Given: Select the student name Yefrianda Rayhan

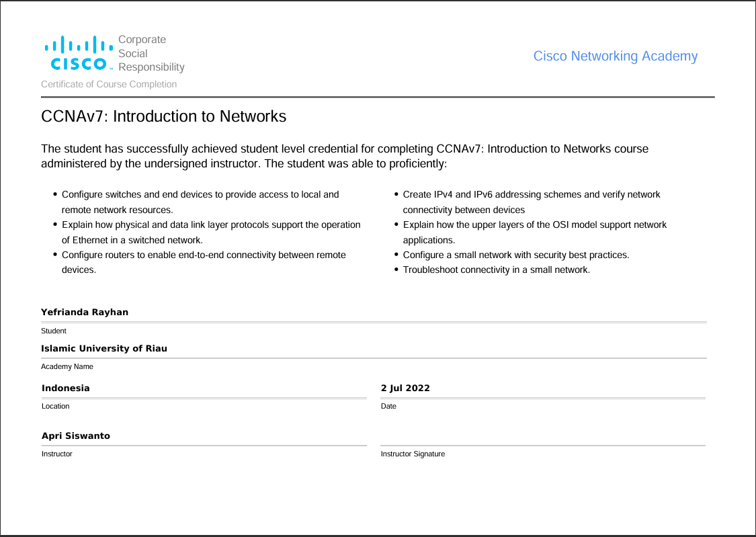Looking at the screenshot, I should coord(85,313).
